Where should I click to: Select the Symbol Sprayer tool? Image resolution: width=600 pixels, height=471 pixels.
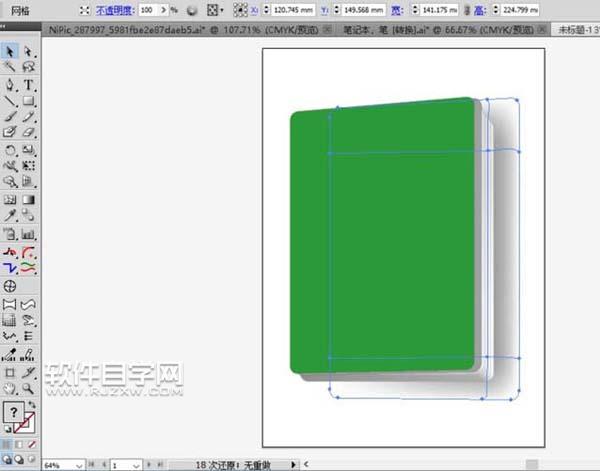(10, 233)
